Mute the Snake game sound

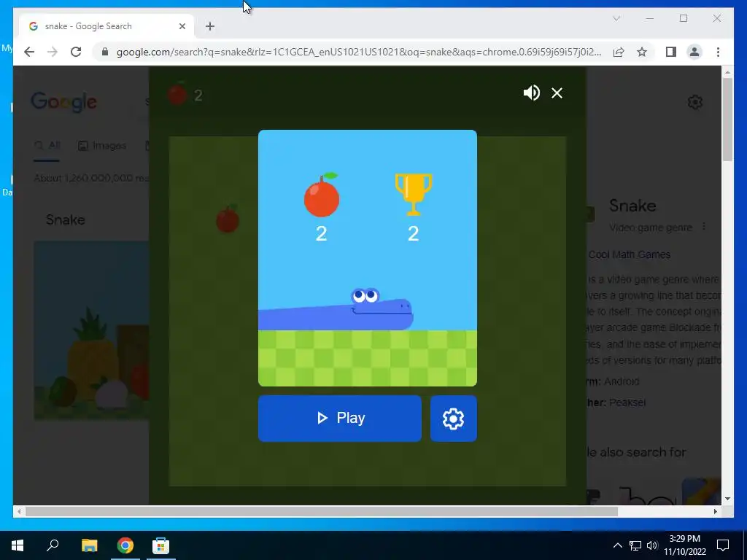[531, 93]
